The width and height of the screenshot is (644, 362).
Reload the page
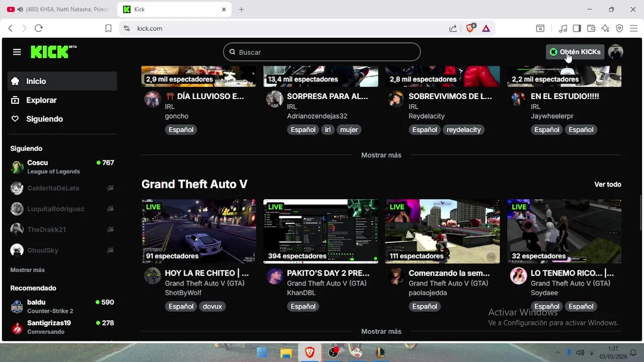coord(38,29)
